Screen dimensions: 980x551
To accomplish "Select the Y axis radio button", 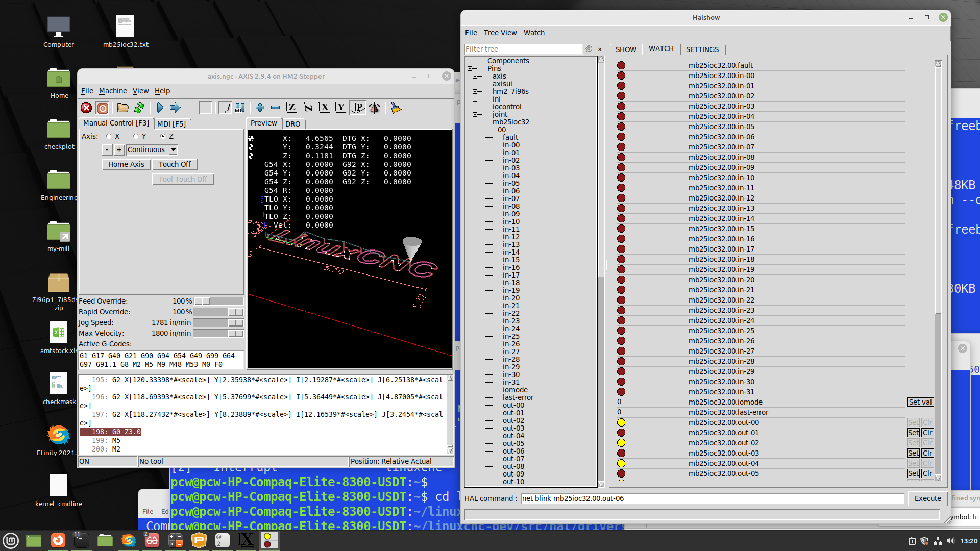I will [136, 136].
